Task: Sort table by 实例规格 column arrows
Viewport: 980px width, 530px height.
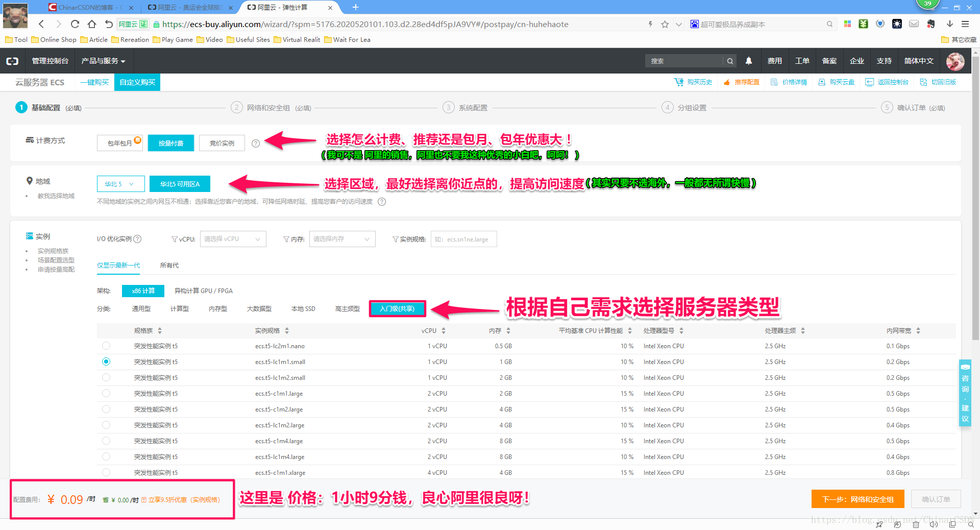Action: (287, 331)
